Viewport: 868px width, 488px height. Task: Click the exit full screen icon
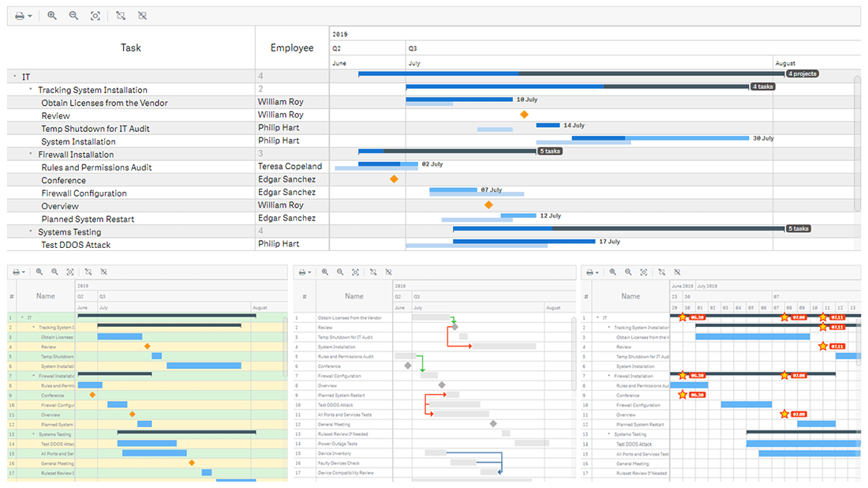point(142,15)
